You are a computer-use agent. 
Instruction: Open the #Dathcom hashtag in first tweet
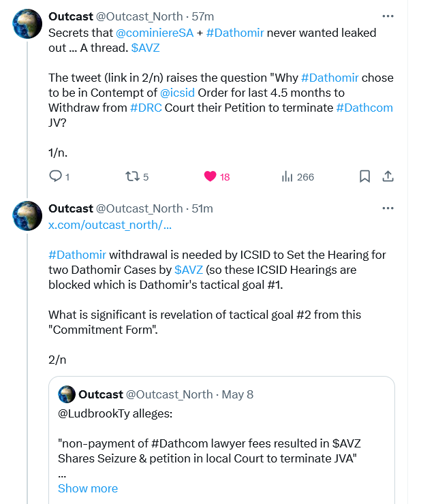[364, 108]
